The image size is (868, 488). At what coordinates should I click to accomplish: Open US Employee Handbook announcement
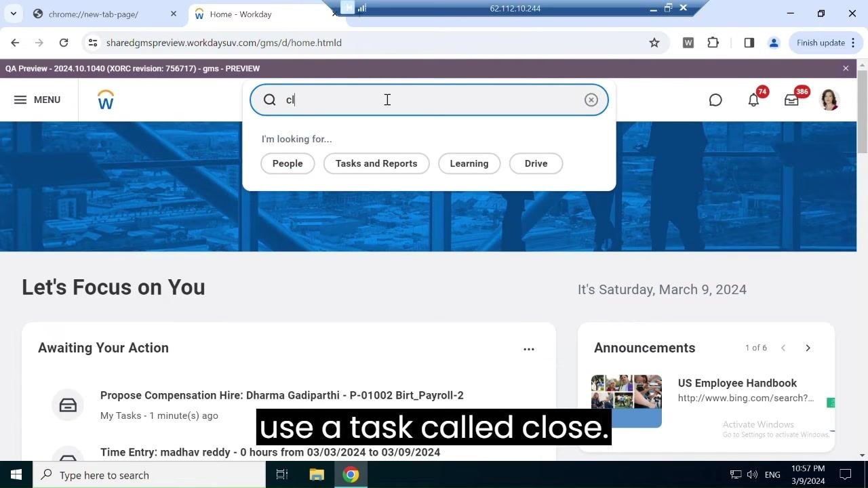[737, 383]
